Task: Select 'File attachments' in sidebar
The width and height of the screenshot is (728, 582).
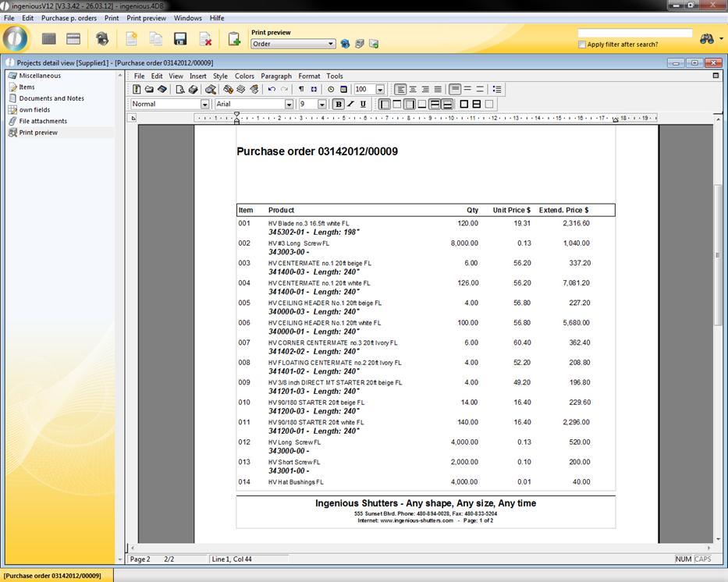Action: 43,121
